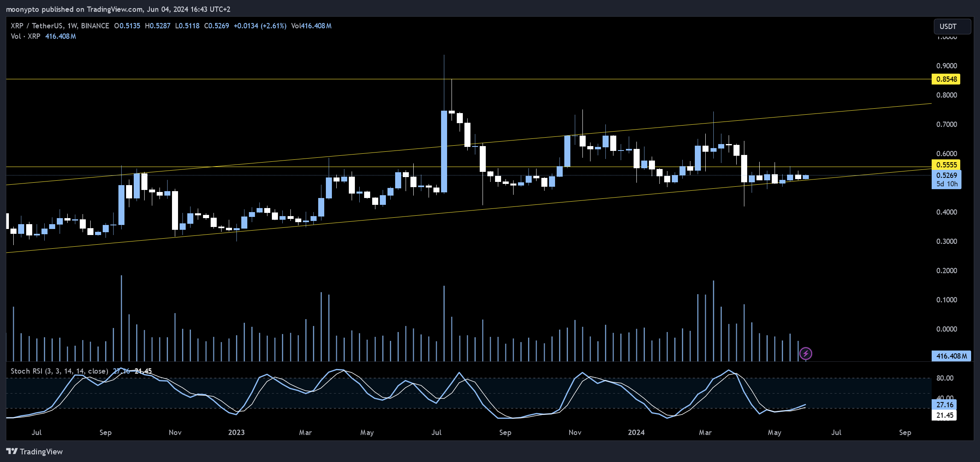Click the 416.408M volume axis label

tap(951, 356)
